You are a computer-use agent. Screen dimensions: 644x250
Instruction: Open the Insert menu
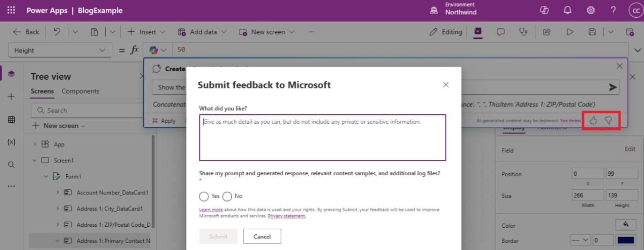point(142,32)
